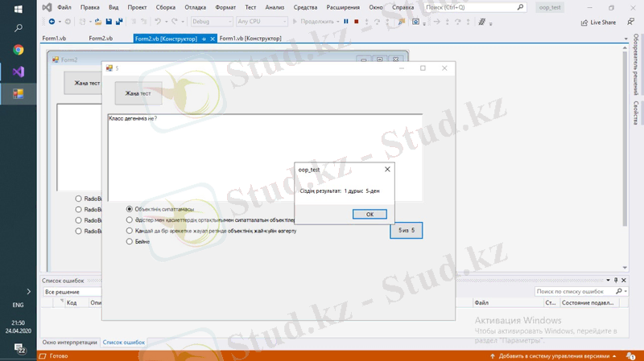Open Visual Studio from the taskbar
The image size is (644, 361).
(x=18, y=72)
